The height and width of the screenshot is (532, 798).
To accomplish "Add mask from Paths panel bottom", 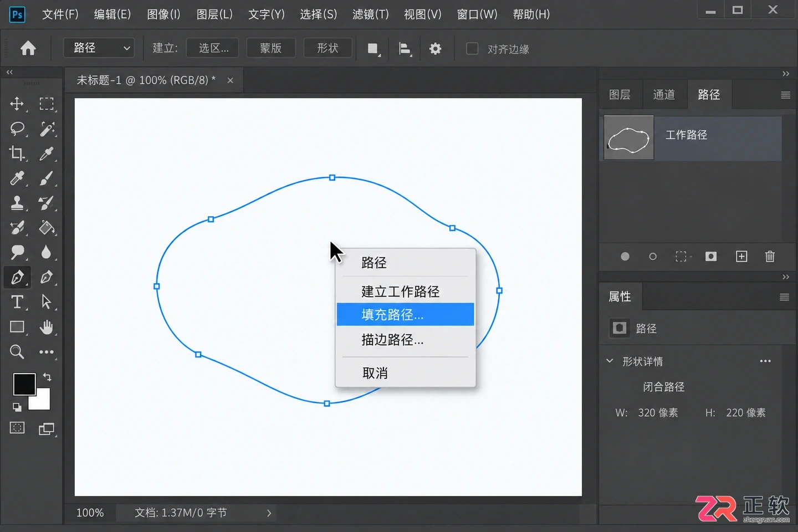I will (x=711, y=257).
